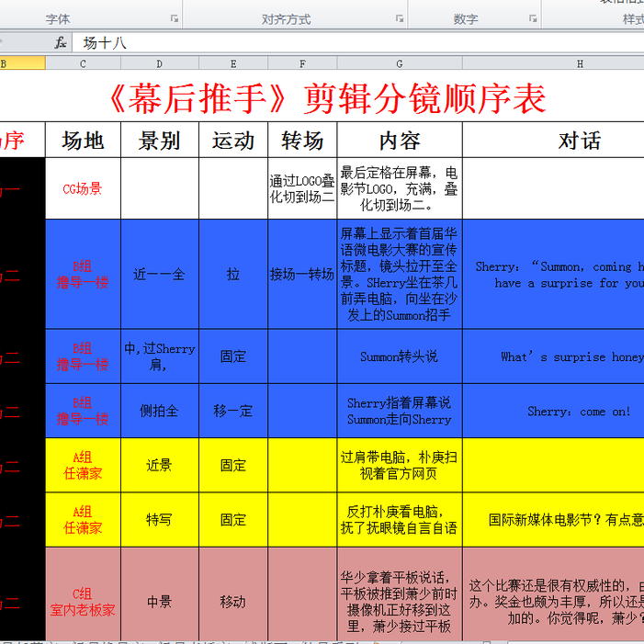Click the 运动 header cell
The width and height of the screenshot is (644, 644).
pos(233,140)
